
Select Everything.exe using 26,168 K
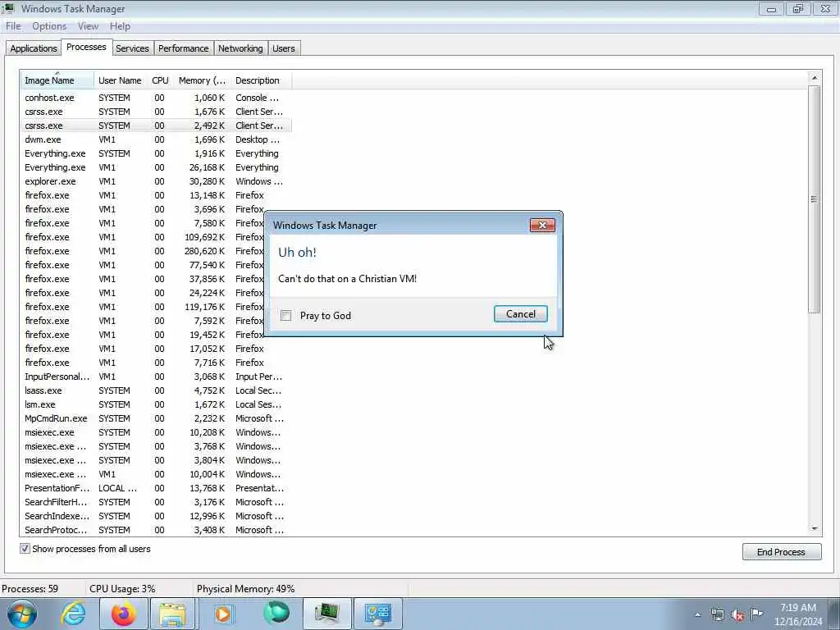tap(157, 167)
